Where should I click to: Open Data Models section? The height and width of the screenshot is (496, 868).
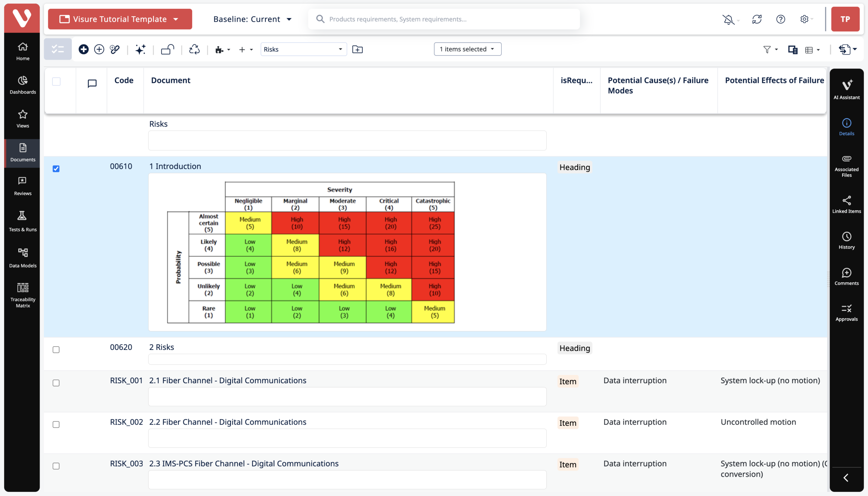(22, 258)
